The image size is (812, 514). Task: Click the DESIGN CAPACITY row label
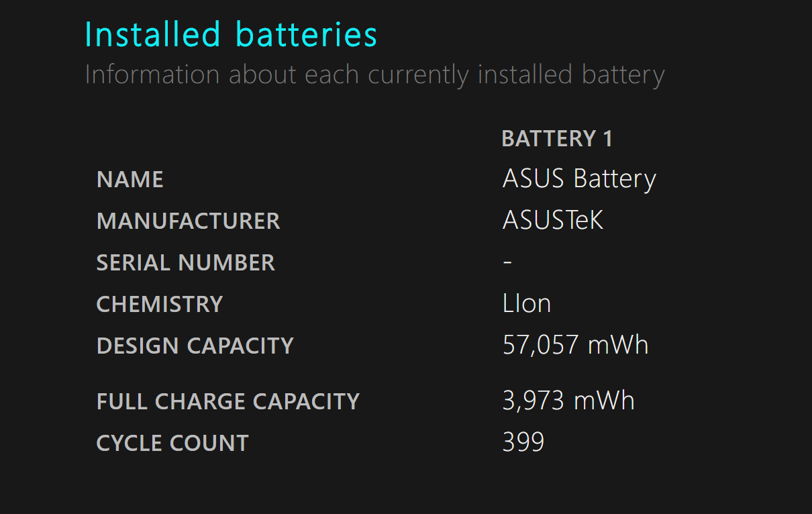point(195,346)
